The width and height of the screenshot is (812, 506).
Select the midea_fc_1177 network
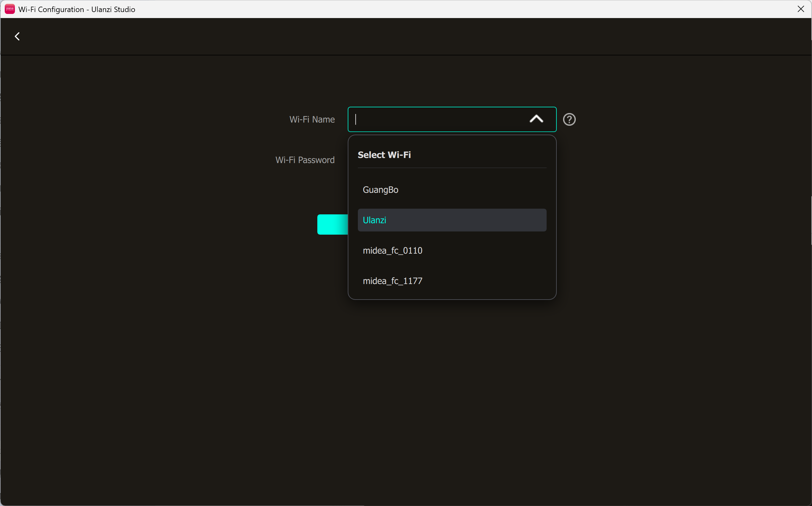[x=452, y=281]
